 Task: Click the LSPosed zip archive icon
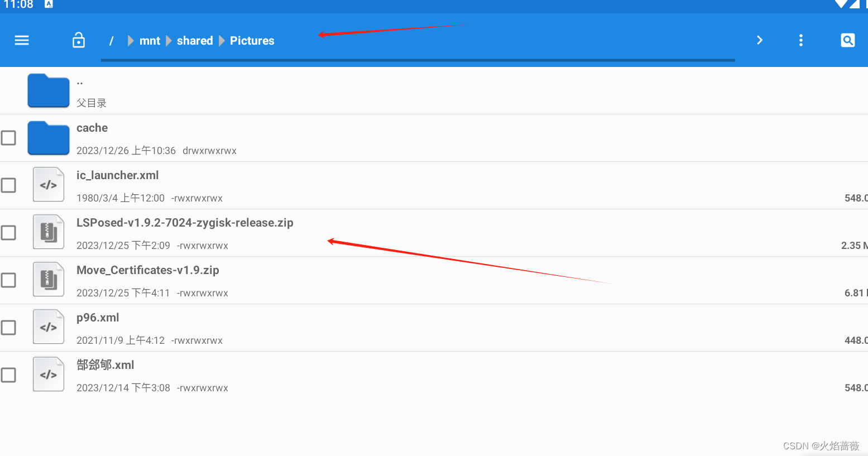[x=49, y=232]
